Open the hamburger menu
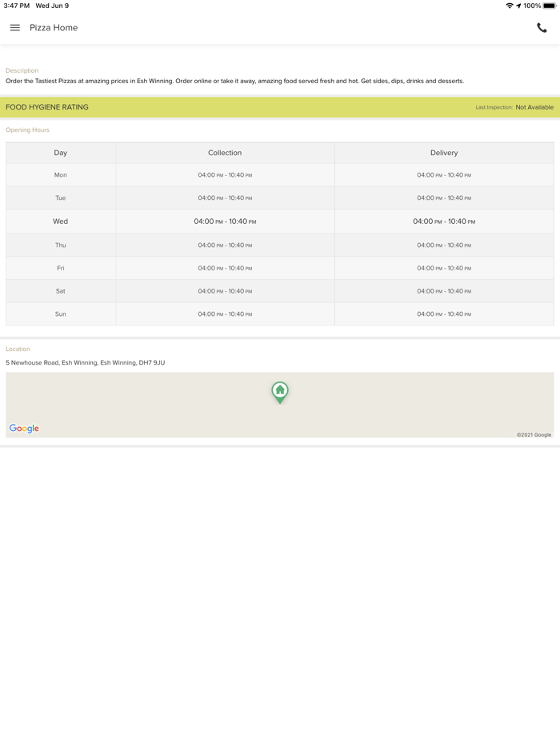The image size is (560, 747). coord(15,28)
